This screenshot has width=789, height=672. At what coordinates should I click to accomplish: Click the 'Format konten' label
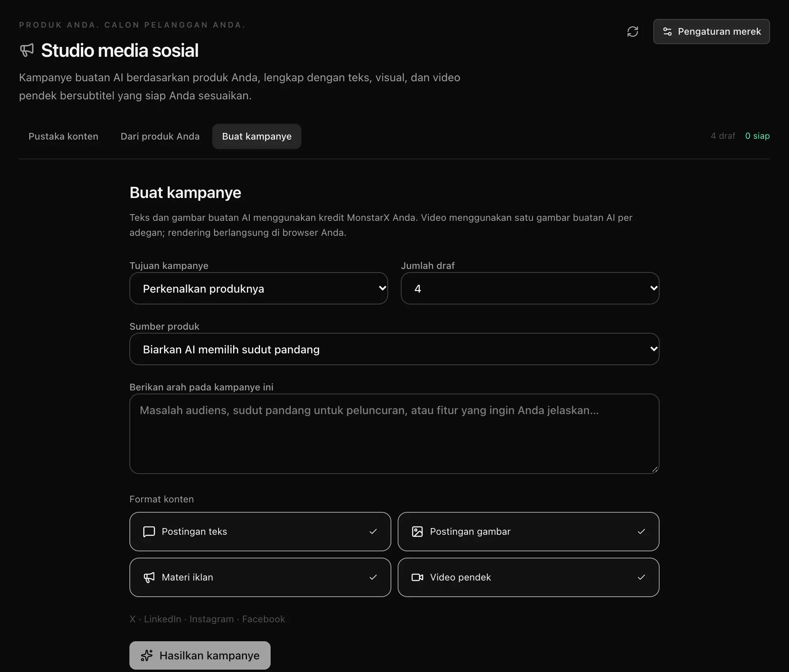tap(162, 499)
